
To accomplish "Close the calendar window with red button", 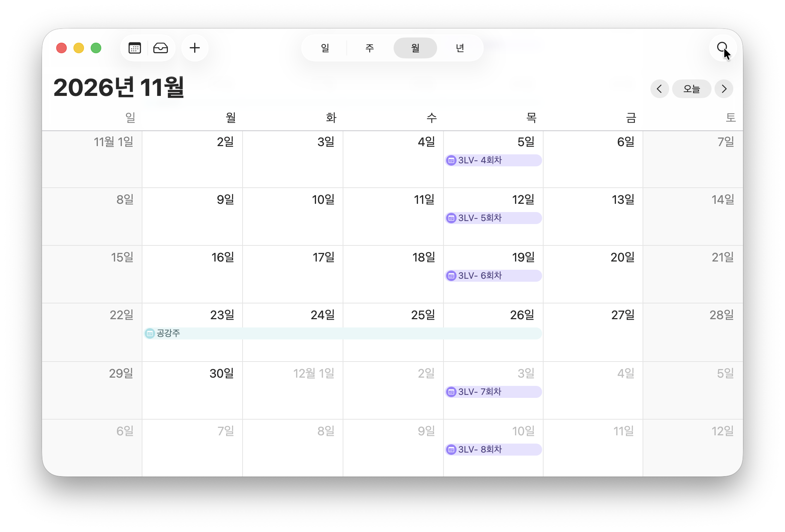I will [61, 48].
